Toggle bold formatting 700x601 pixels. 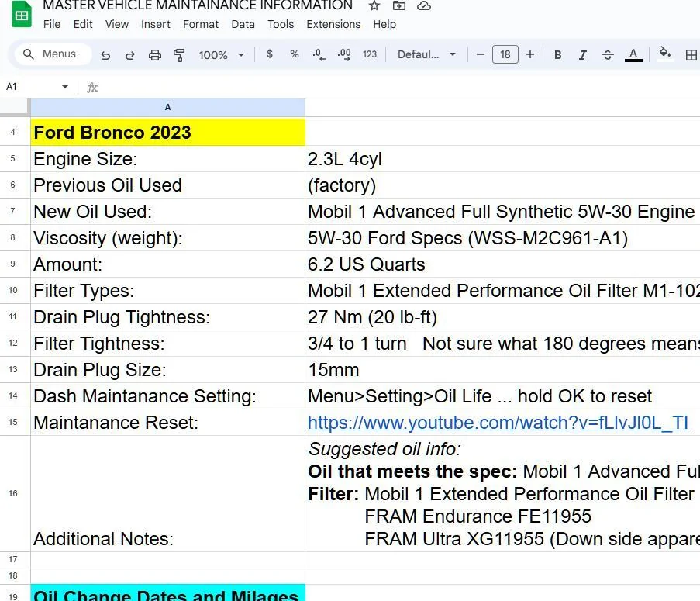(x=557, y=55)
